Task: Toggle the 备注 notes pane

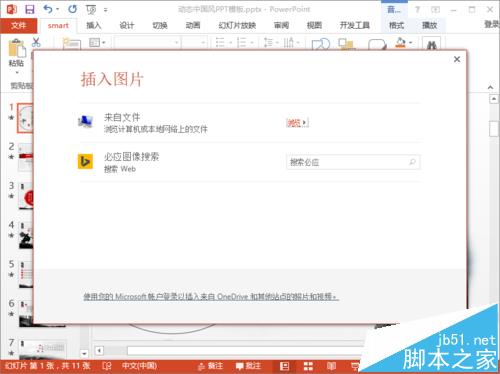Action: pos(210,366)
